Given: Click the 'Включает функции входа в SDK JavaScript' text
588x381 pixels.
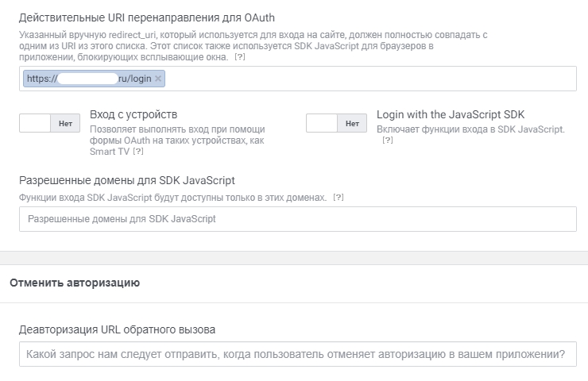Looking at the screenshot, I should click(470, 129).
